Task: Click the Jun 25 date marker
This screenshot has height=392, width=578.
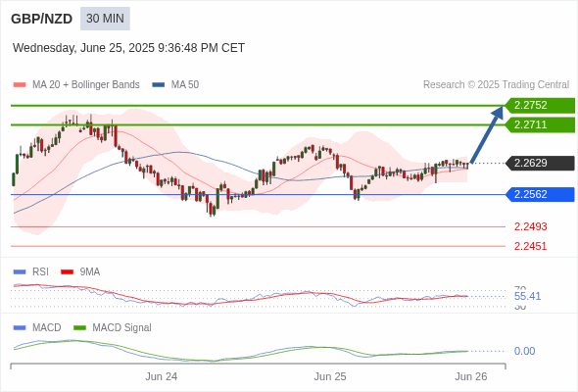Action: [x=330, y=376]
